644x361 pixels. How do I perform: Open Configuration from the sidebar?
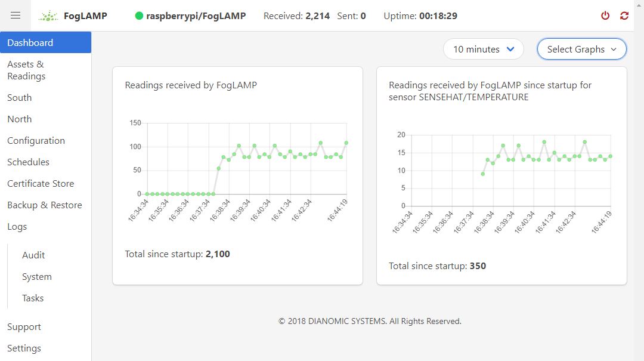pyautogui.click(x=36, y=141)
